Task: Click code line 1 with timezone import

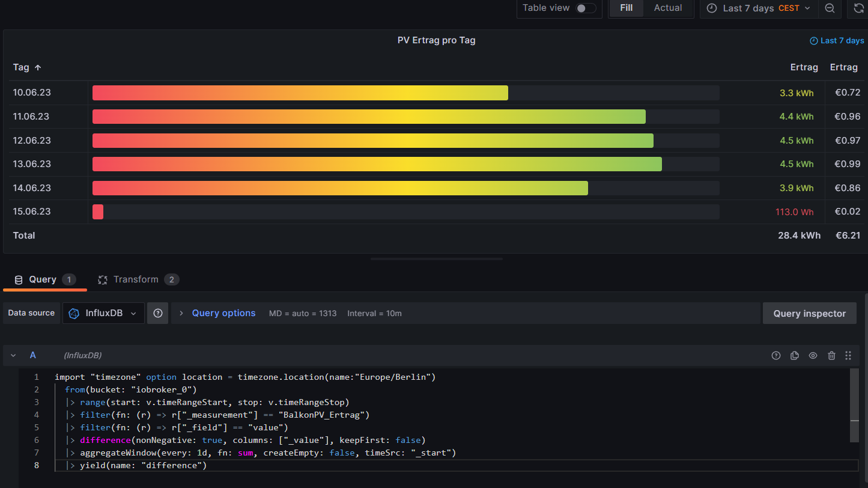Action: click(x=244, y=377)
